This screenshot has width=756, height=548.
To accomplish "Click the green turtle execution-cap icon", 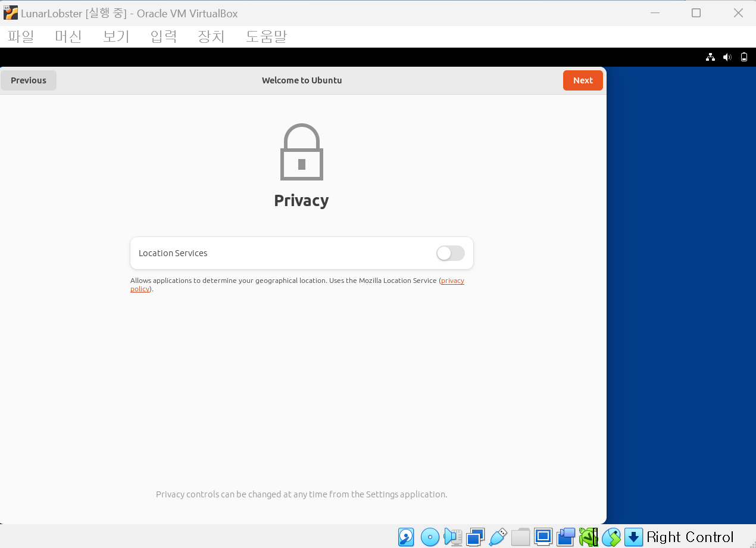I will click(588, 537).
